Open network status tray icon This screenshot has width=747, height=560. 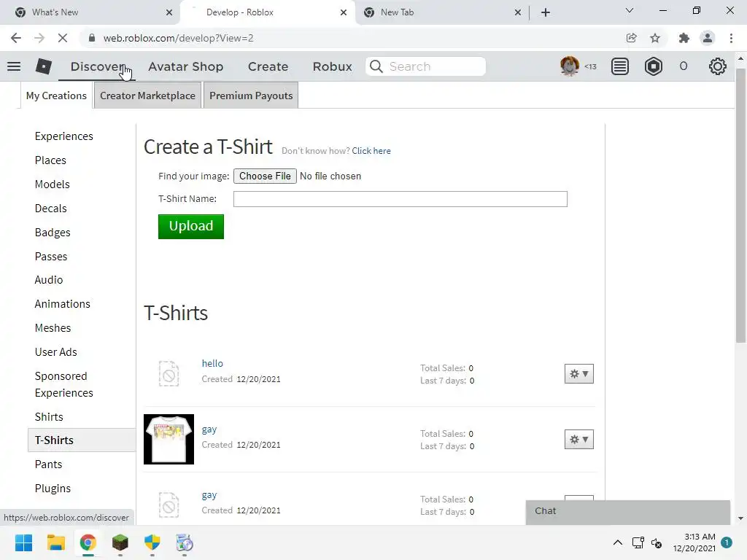638,542
